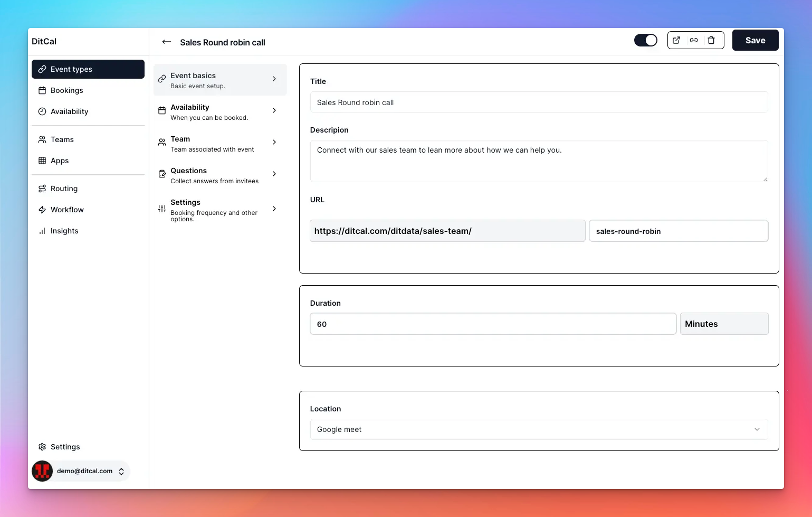Navigate to Bookings in sidebar

(66, 90)
